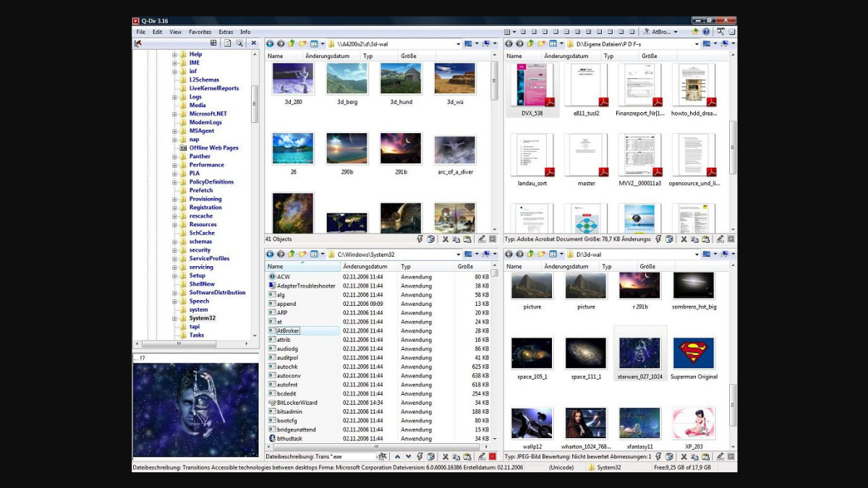Go back in the D:\Eigene Dateien pane
This screenshot has height=488, width=868.
509,44
